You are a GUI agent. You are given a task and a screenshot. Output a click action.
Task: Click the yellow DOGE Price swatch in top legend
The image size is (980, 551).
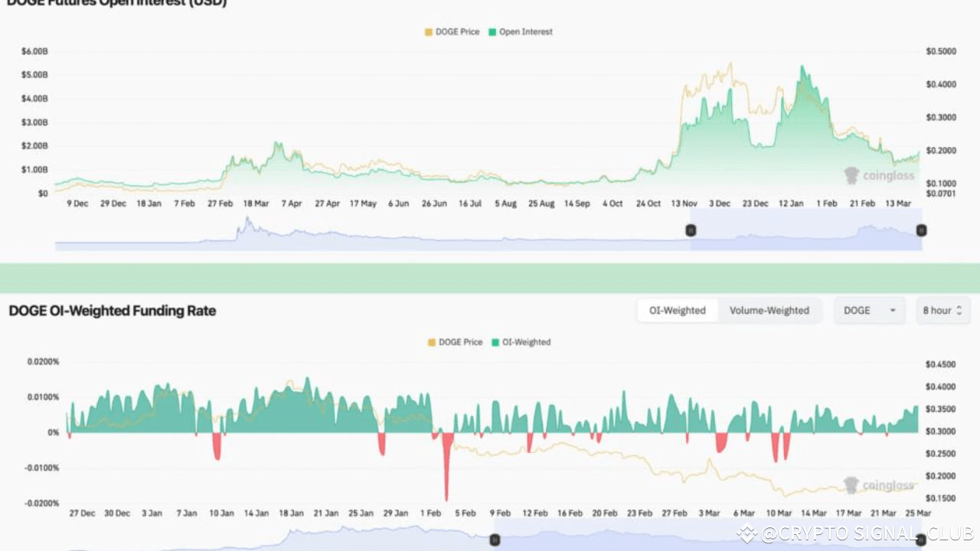pos(429,32)
